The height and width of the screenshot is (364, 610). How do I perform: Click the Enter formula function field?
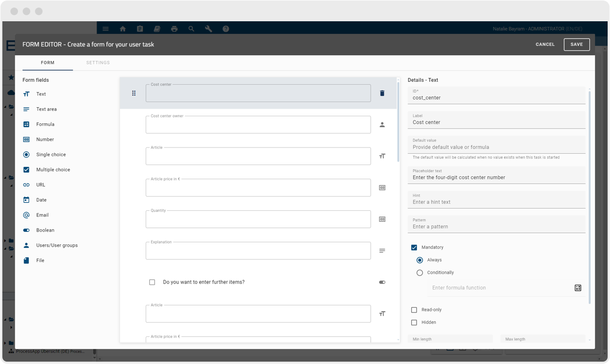pyautogui.click(x=499, y=288)
